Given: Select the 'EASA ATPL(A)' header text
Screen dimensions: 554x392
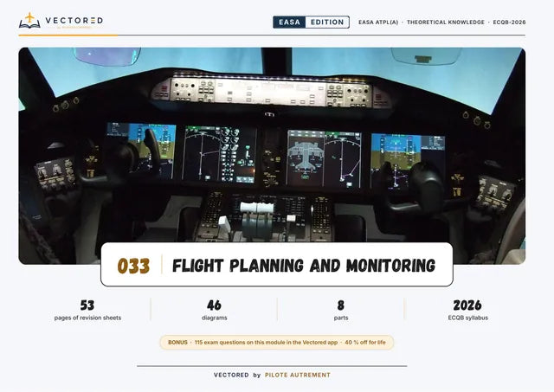Looking at the screenshot, I should tap(378, 22).
